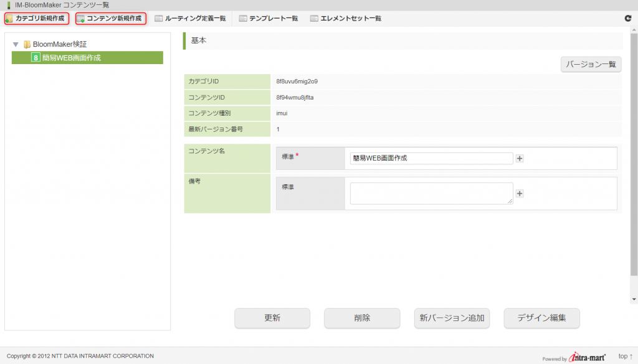This screenshot has width=638, height=364.
Task: Click the 備考 標準 text area
Action: [431, 194]
